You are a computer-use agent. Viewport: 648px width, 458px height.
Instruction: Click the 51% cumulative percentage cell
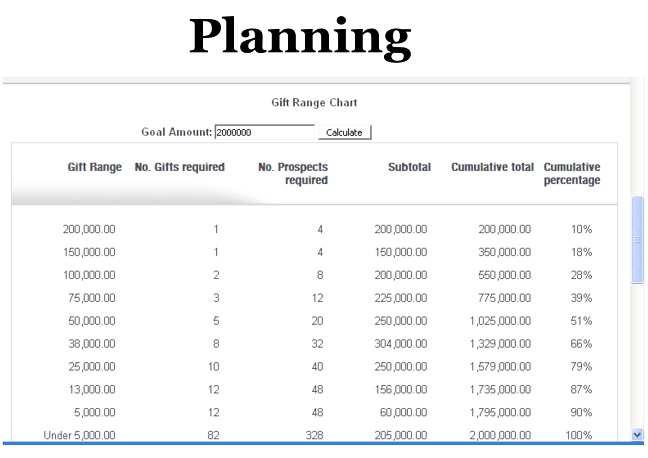coord(581,321)
